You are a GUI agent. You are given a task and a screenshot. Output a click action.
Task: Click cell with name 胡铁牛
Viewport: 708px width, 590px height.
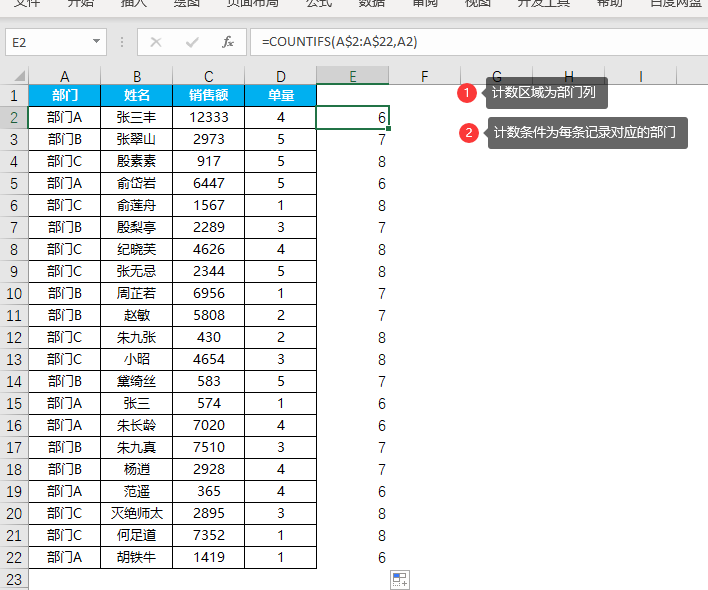[x=136, y=557]
